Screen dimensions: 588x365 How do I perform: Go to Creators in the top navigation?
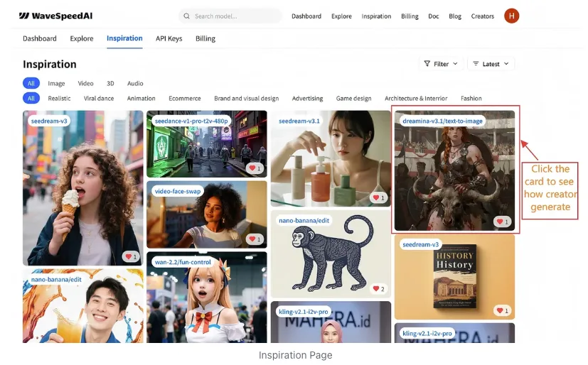pyautogui.click(x=482, y=16)
